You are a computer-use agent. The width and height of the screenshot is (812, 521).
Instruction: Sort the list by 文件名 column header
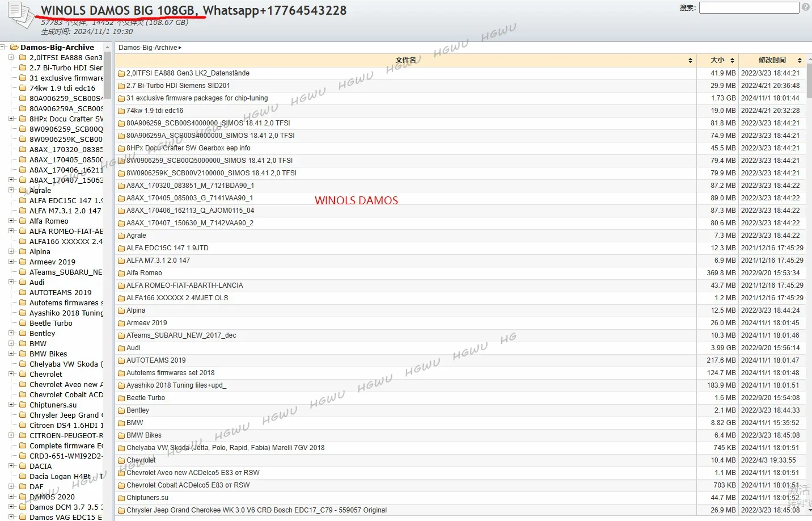click(406, 60)
